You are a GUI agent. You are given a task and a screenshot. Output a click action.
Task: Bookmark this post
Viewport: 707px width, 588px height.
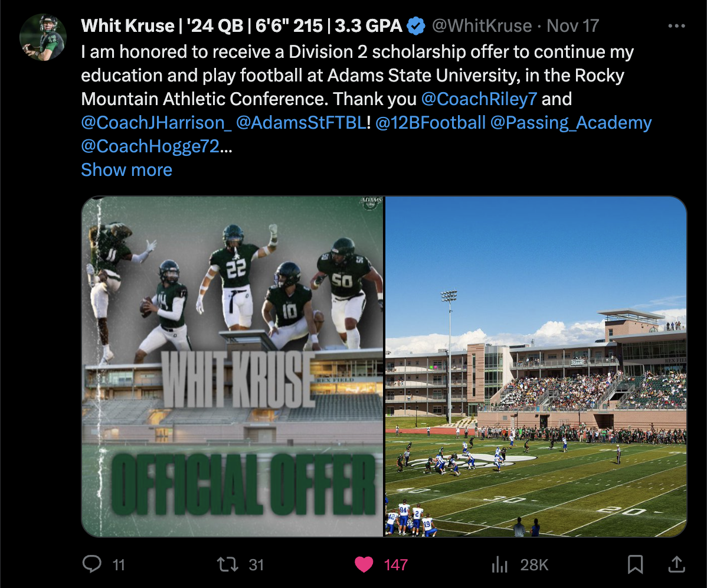coord(636,564)
